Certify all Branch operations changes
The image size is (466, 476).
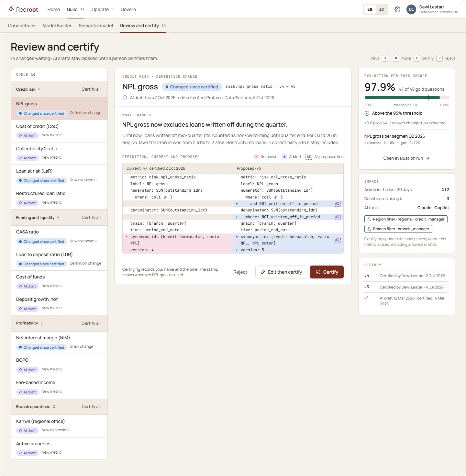91,407
